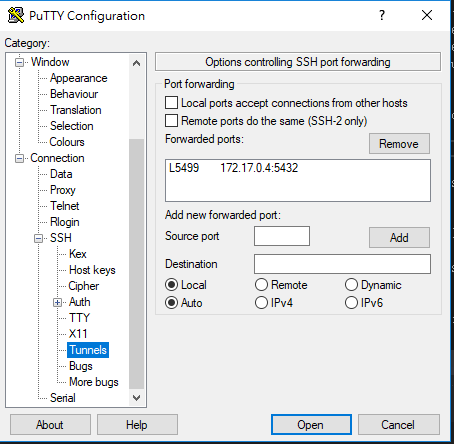Select the Remote radio button
Screen dimensions: 454x444
click(261, 285)
